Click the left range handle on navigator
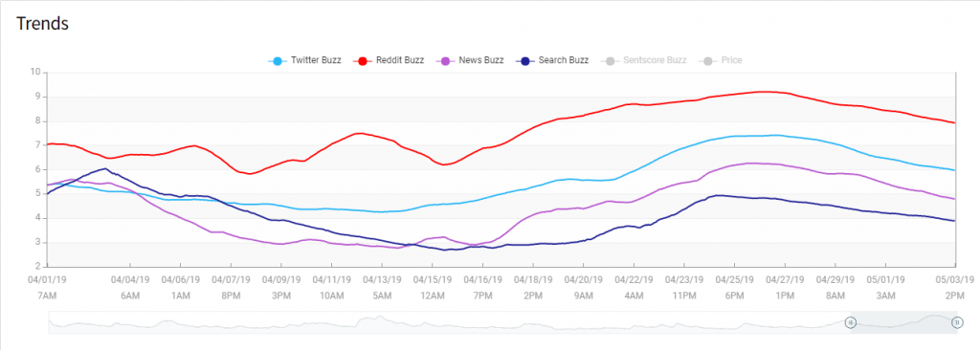 tap(851, 322)
